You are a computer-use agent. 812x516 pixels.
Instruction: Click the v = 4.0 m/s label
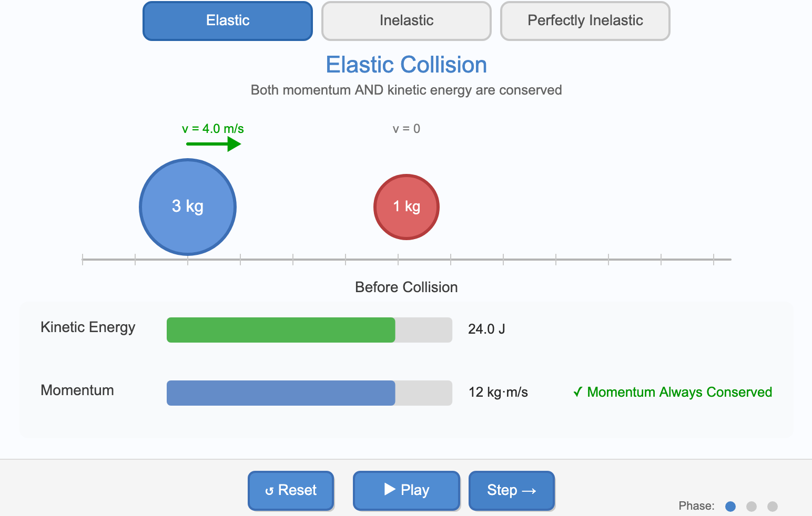pos(212,128)
